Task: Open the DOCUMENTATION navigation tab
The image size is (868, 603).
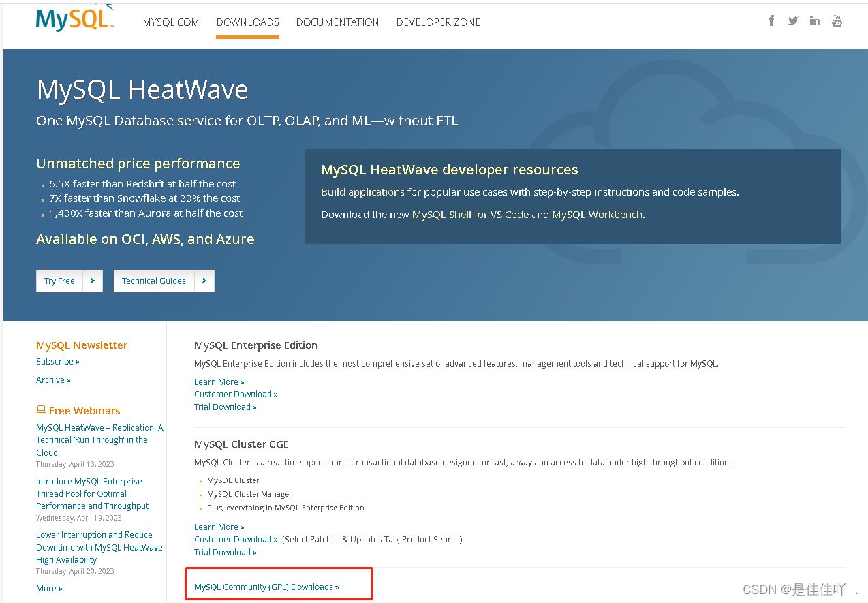Action: [338, 22]
